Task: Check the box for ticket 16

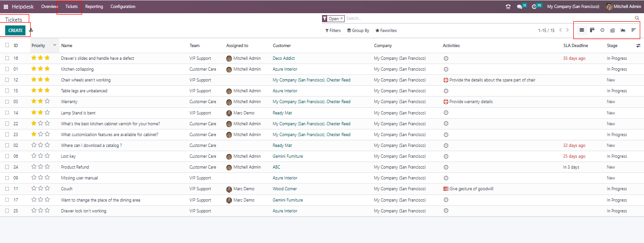Action: [7, 58]
